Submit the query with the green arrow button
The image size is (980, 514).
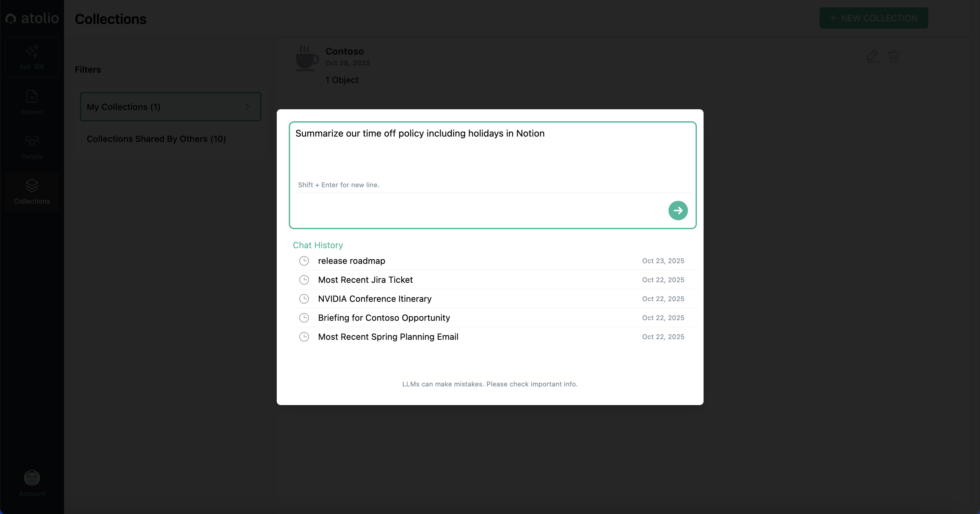pyautogui.click(x=678, y=210)
